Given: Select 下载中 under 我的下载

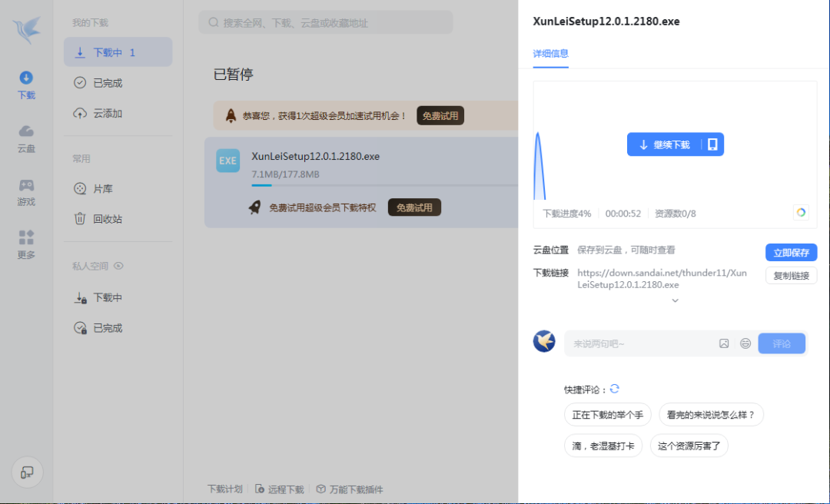Looking at the screenshot, I should (118, 52).
